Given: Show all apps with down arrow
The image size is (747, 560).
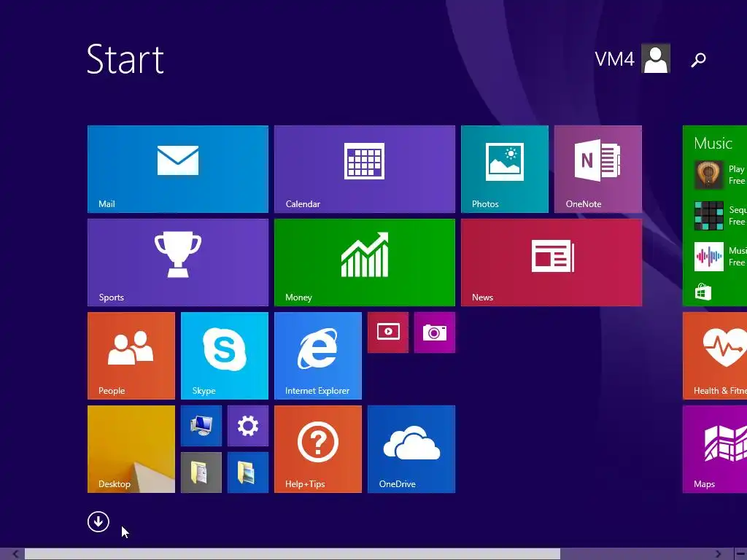Looking at the screenshot, I should point(98,522).
